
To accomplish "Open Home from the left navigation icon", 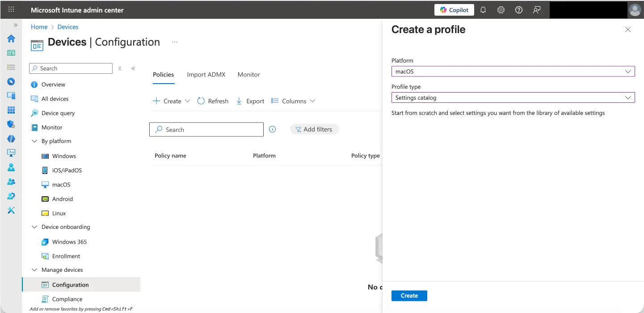I will 11,39.
